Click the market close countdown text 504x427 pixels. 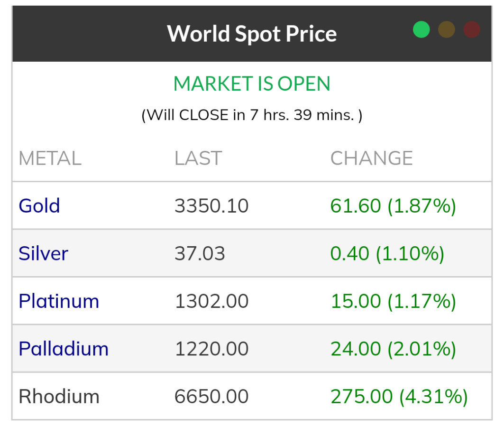click(252, 115)
